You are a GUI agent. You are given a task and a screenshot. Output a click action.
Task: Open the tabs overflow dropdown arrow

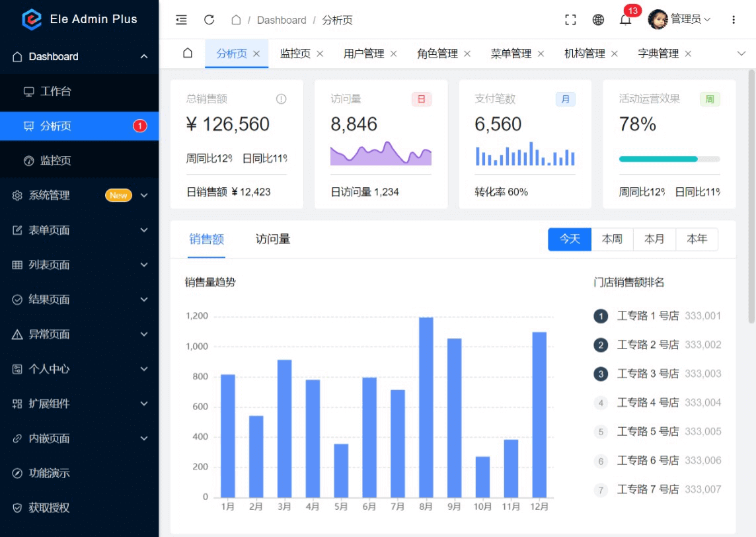[x=741, y=54]
